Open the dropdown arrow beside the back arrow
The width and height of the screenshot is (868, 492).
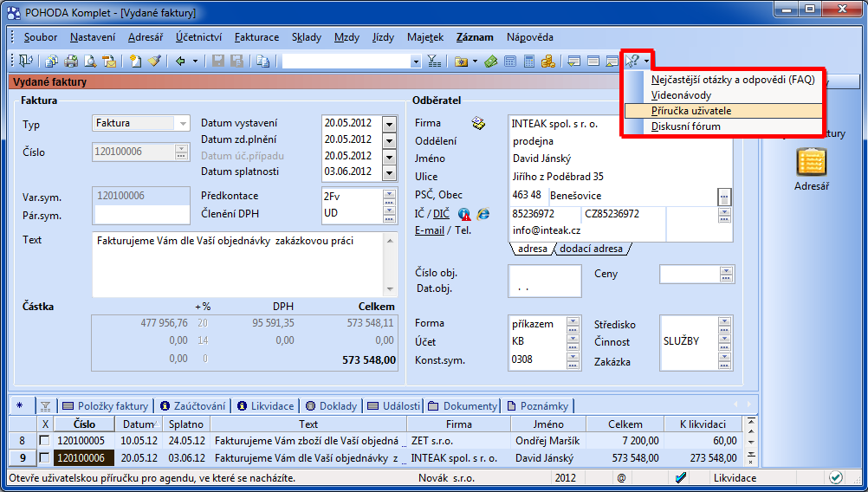pyautogui.click(x=195, y=61)
